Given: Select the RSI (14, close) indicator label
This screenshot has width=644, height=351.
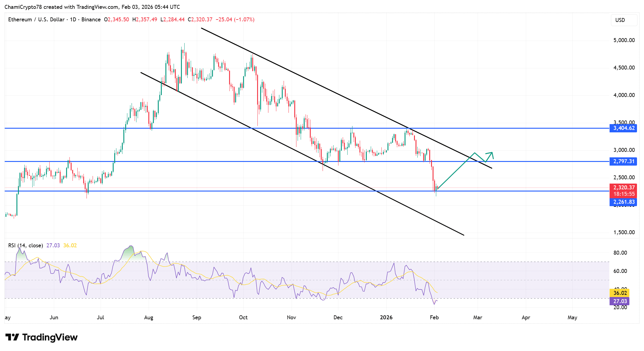Looking at the screenshot, I should [25, 245].
